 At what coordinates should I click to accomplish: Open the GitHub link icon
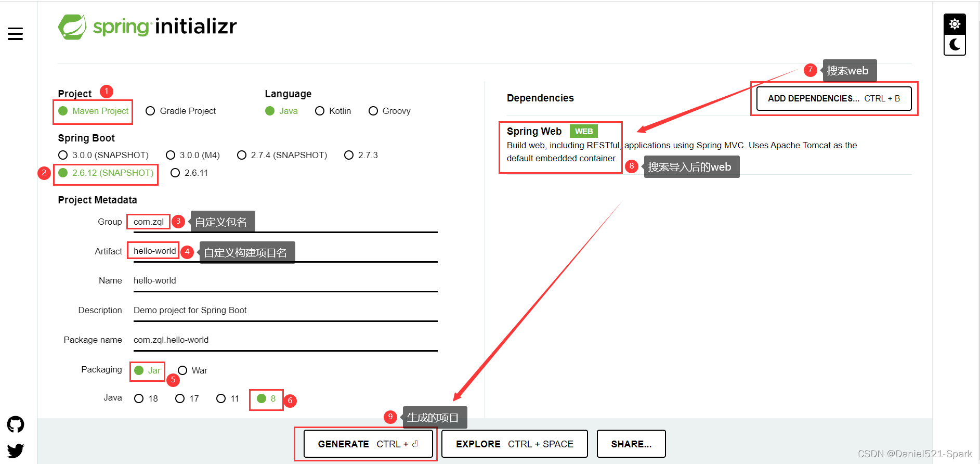coord(16,424)
